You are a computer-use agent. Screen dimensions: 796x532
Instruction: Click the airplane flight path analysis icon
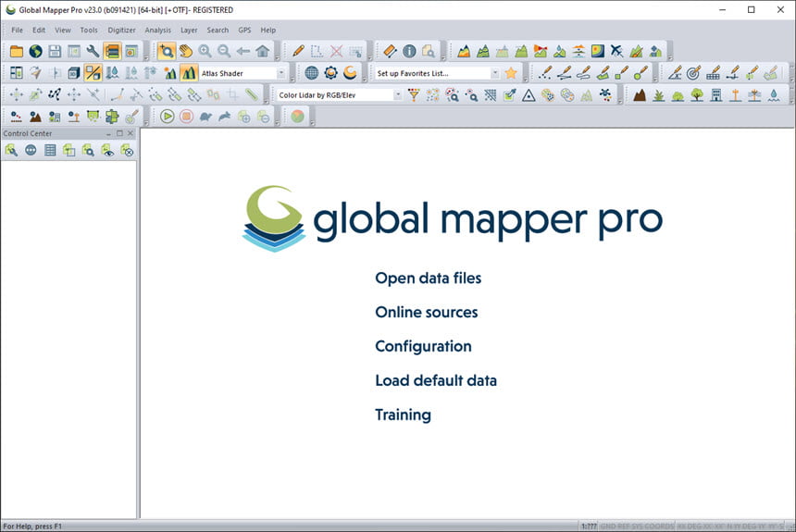[x=616, y=51]
